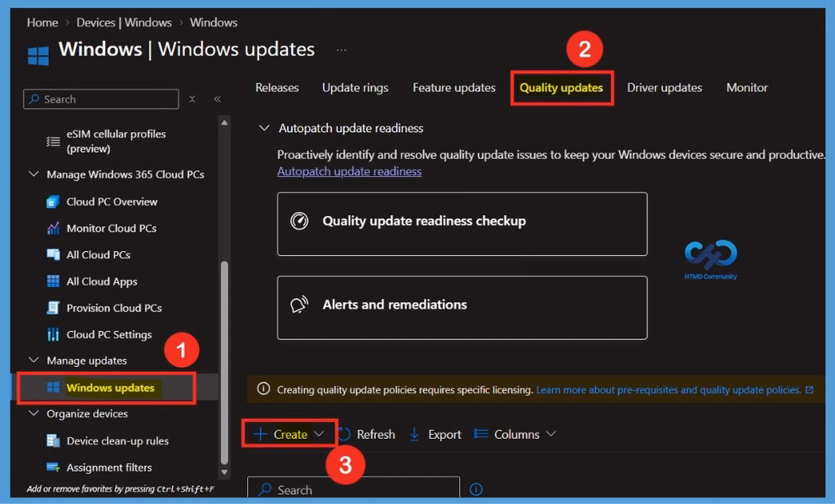This screenshot has width=835, height=504.
Task: Click the Windows updates tile icon in sidebar
Action: pos(53,387)
